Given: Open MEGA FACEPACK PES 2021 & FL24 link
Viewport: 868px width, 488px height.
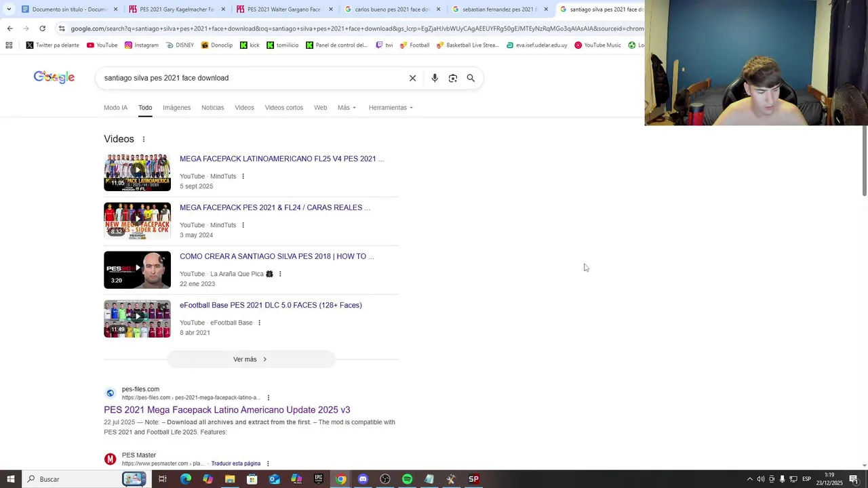Looking at the screenshot, I should 275,207.
